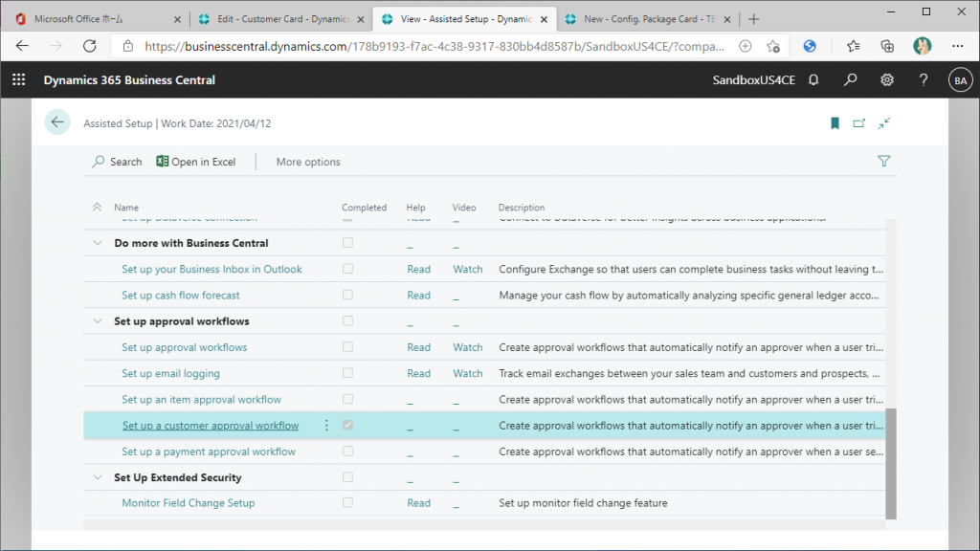Click Read for Set up cash flow forecast

pyautogui.click(x=419, y=295)
